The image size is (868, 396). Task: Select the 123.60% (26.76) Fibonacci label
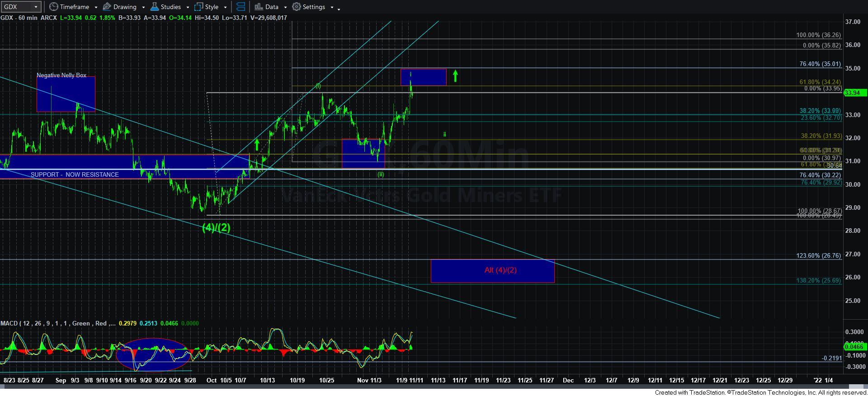(819, 255)
